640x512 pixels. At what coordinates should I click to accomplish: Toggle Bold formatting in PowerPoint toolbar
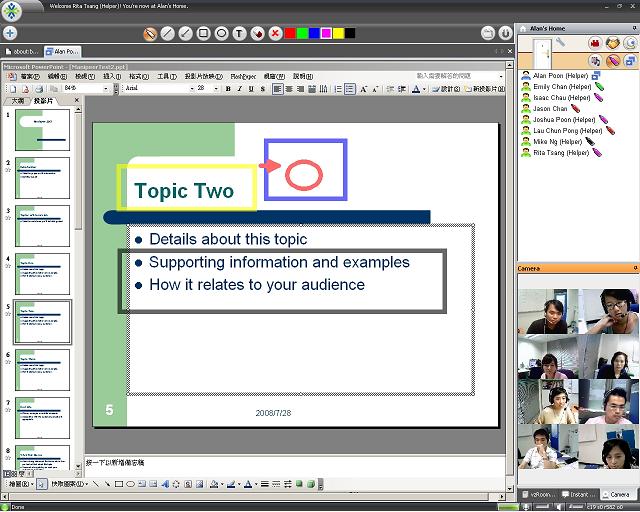click(x=228, y=88)
